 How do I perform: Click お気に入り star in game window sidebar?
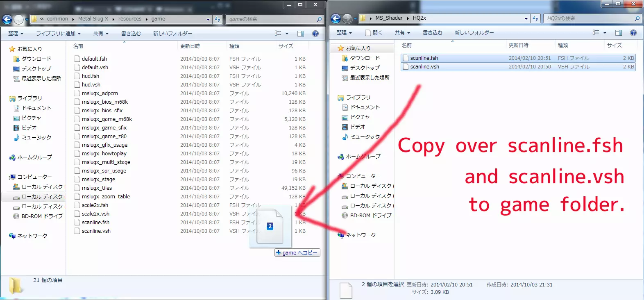[x=12, y=49]
